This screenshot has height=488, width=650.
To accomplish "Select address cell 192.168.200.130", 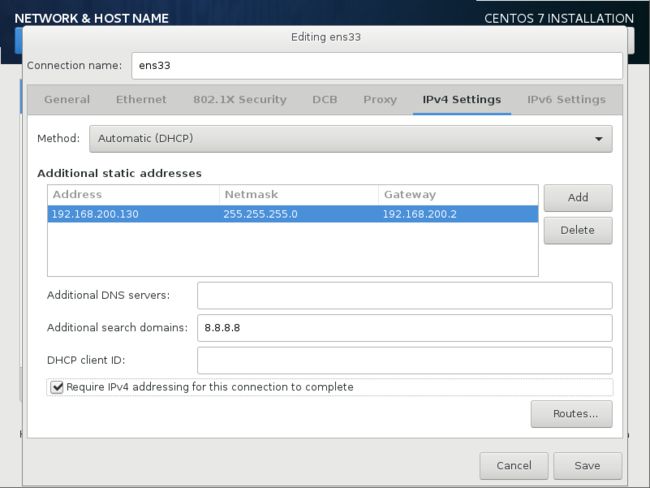I will coord(133,214).
